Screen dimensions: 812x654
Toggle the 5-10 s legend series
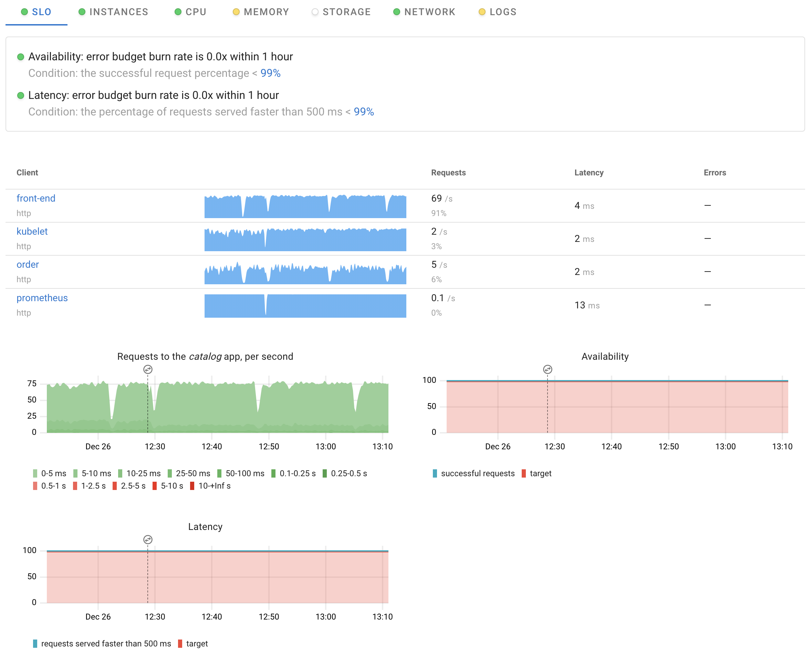(x=168, y=486)
